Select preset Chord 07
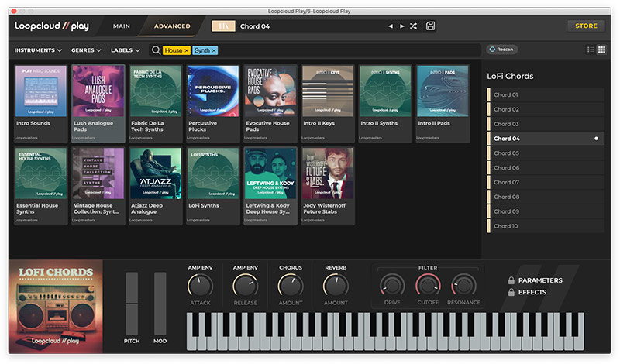Screen dimensions: 620x364 (x=546, y=183)
